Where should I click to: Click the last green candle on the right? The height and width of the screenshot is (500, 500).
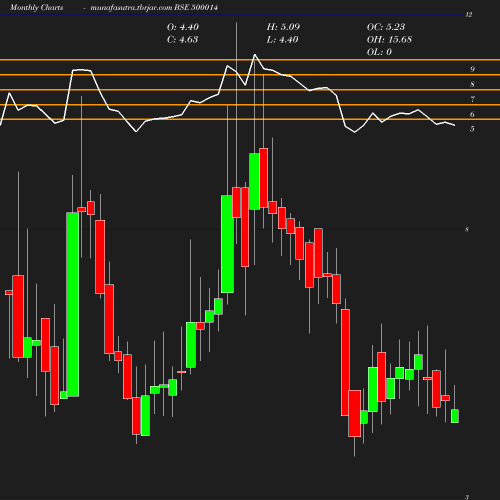click(455, 416)
